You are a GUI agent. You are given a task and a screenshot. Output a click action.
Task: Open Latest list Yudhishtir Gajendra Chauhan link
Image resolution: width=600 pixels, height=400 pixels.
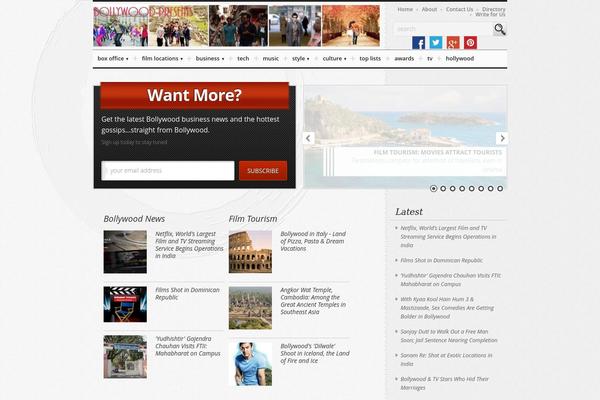point(450,280)
